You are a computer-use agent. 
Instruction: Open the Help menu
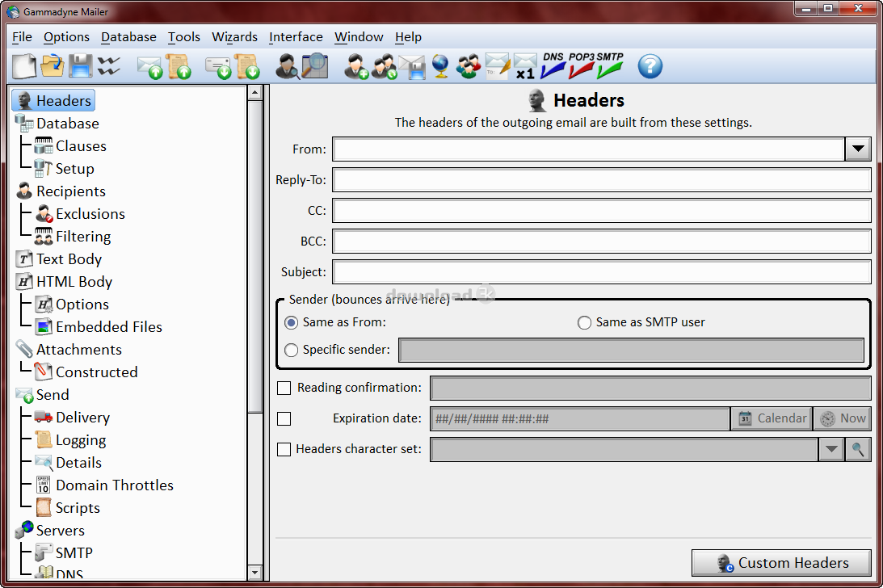coord(408,37)
